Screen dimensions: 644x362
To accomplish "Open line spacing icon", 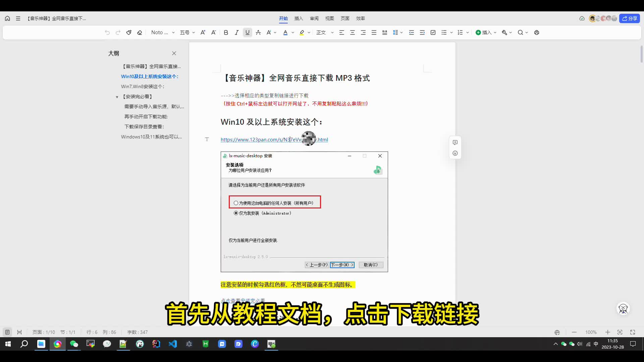I will click(x=395, y=33).
